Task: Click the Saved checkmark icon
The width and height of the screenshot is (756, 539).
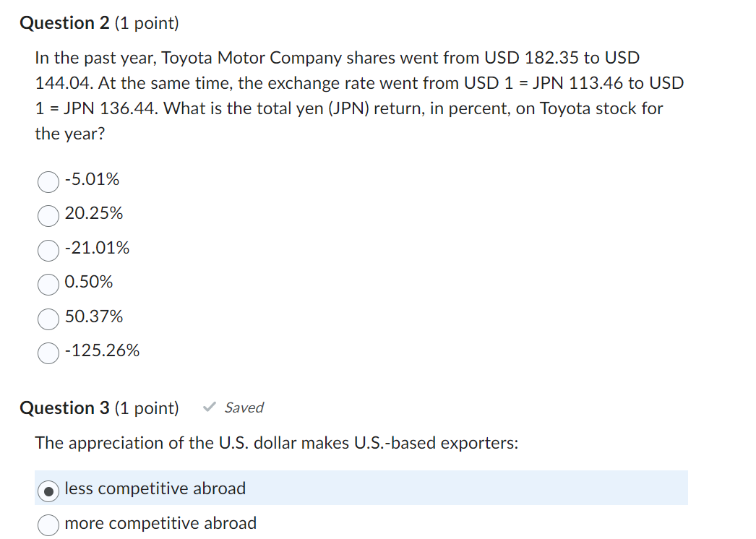Action: 209,408
